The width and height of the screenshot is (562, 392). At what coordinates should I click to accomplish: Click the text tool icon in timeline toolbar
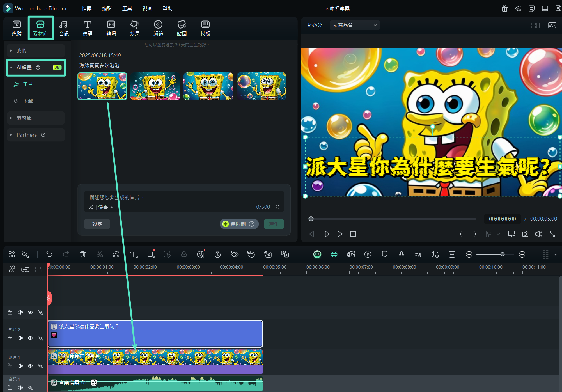click(134, 254)
